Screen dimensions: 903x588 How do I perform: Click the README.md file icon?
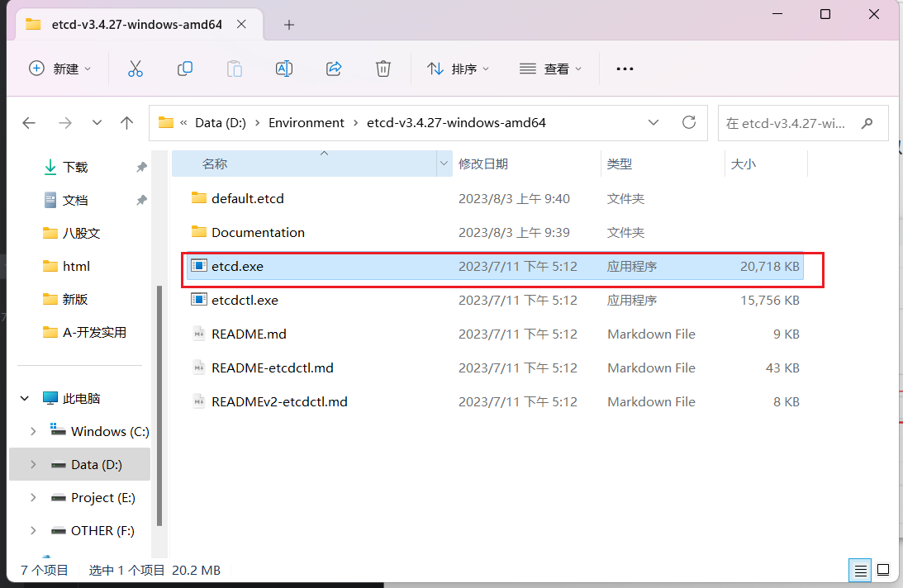[x=198, y=334]
